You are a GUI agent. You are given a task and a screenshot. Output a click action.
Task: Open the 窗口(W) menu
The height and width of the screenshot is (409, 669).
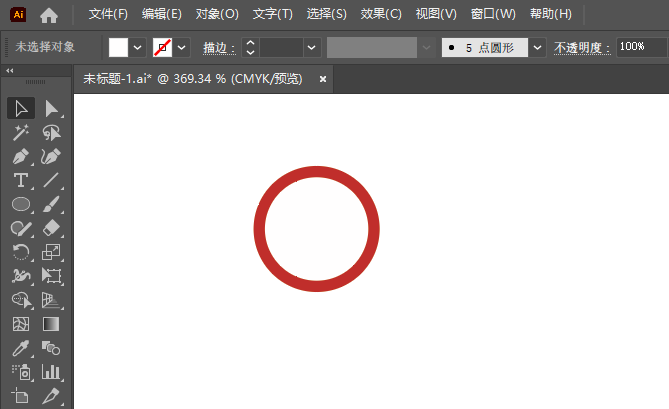pos(493,15)
